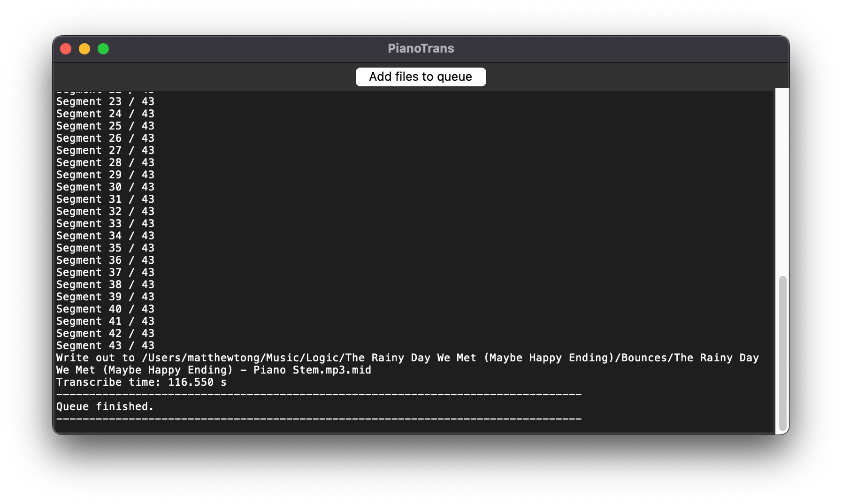Click the Add files to queue button

pyautogui.click(x=421, y=77)
